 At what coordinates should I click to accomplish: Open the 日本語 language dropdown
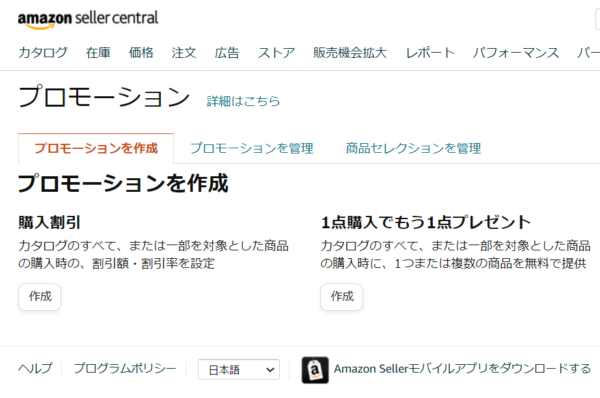[x=239, y=370]
